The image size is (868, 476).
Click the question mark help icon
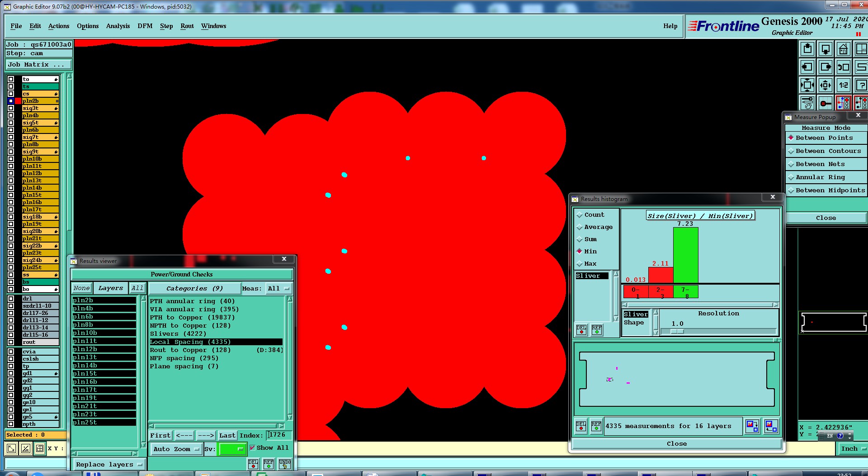[x=861, y=85]
